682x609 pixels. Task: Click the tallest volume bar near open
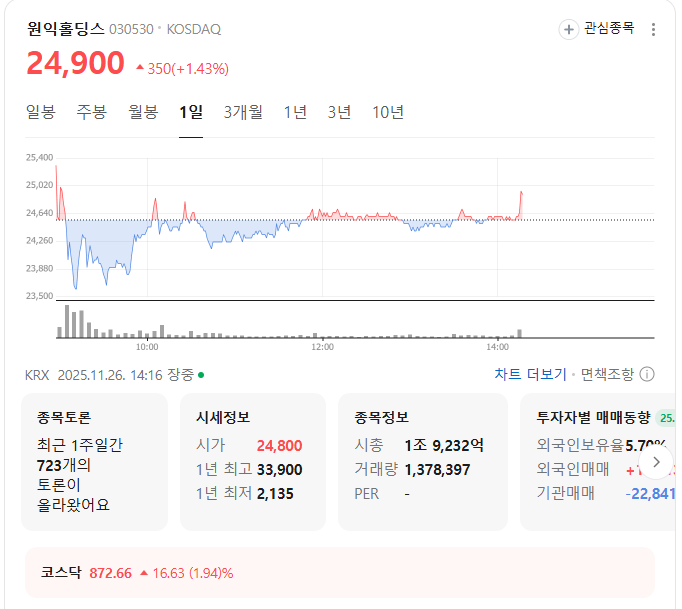point(67,321)
